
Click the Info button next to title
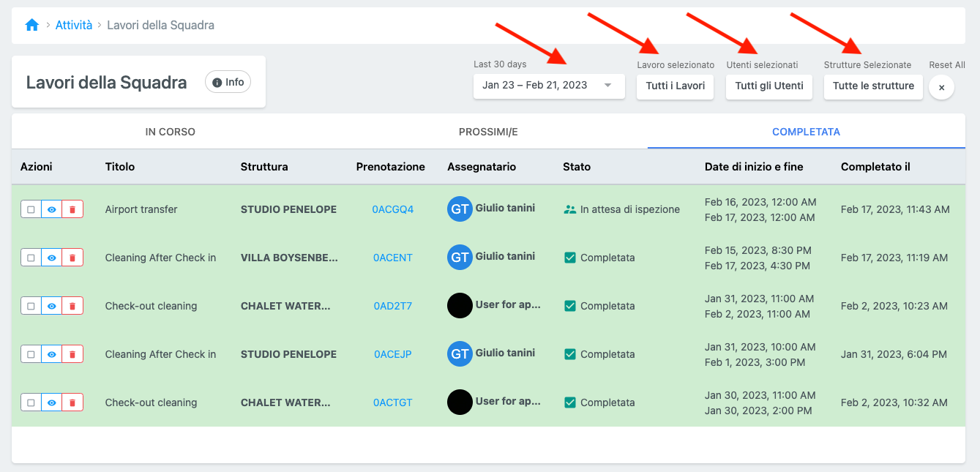[228, 82]
